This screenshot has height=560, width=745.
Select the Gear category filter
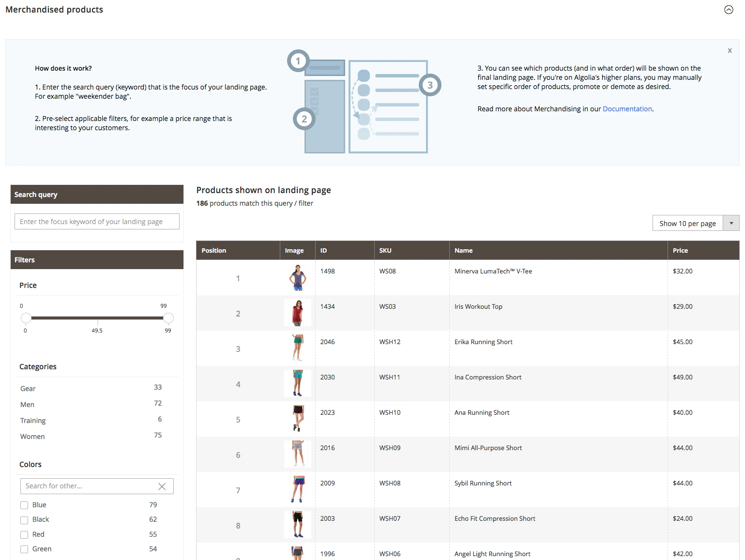(x=28, y=389)
